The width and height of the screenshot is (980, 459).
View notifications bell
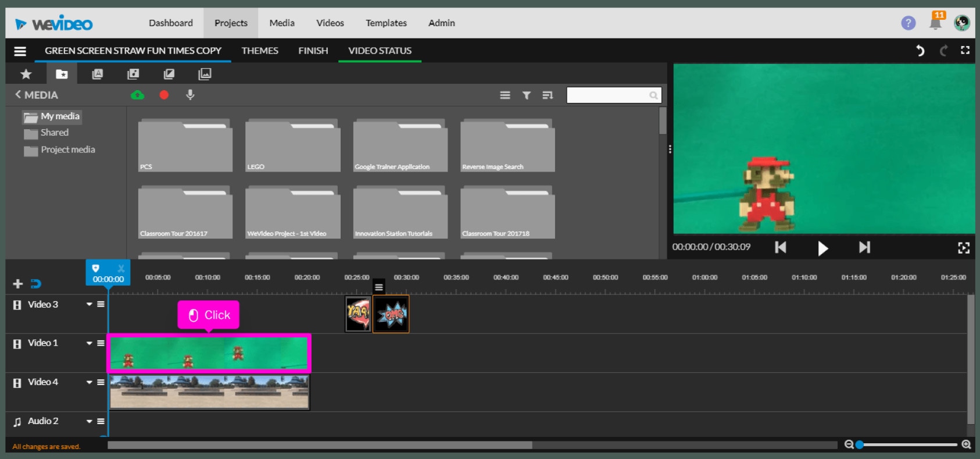tap(935, 22)
